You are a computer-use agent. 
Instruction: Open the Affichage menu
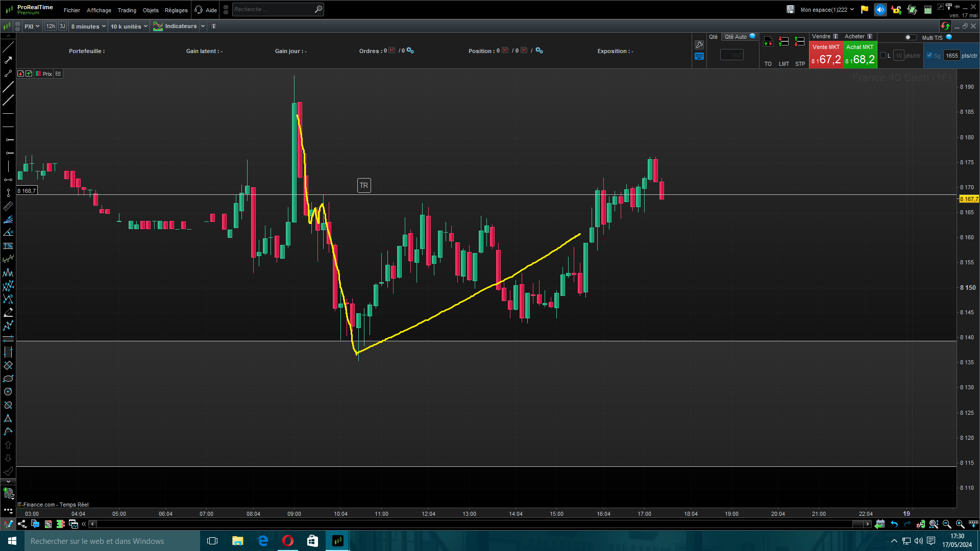click(x=99, y=10)
